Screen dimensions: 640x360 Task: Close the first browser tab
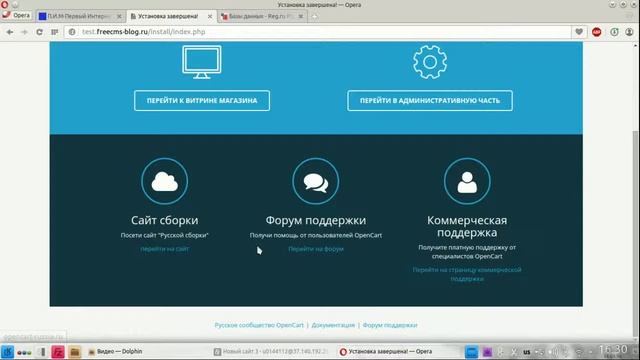119,16
